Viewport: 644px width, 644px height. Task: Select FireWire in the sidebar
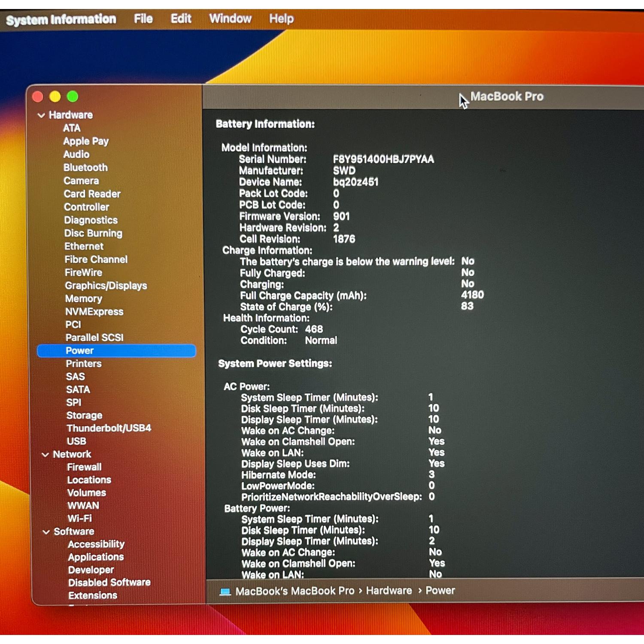tap(83, 273)
